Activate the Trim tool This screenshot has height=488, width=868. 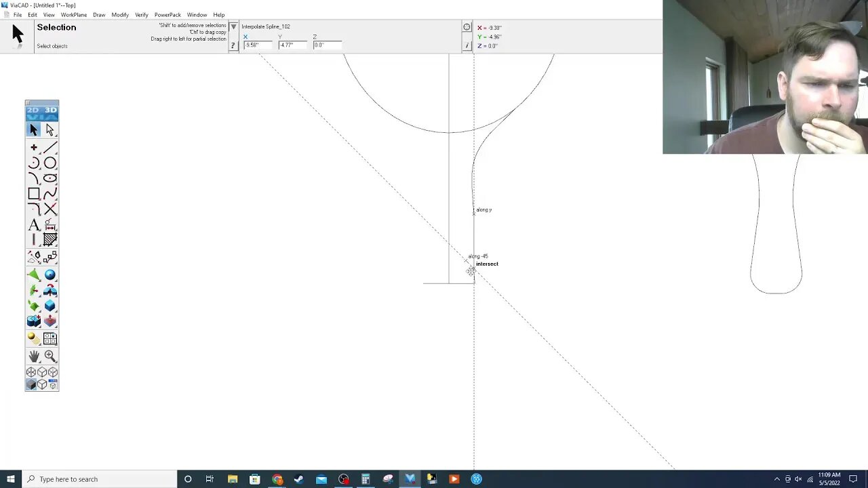point(50,209)
